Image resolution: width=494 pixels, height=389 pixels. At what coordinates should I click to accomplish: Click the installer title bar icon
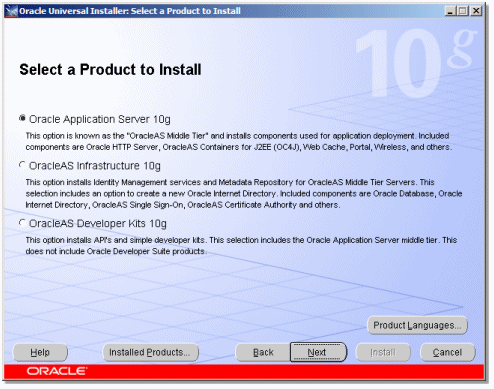(x=11, y=11)
